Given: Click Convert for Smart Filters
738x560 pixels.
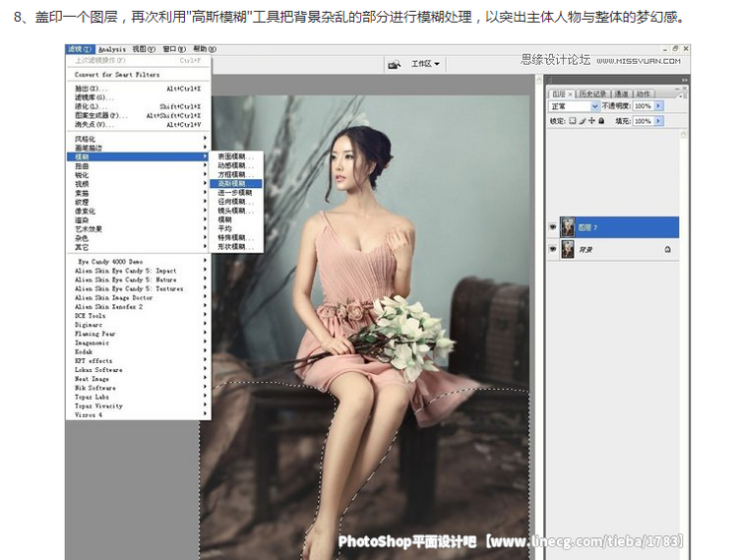Looking at the screenshot, I should pos(138,75).
